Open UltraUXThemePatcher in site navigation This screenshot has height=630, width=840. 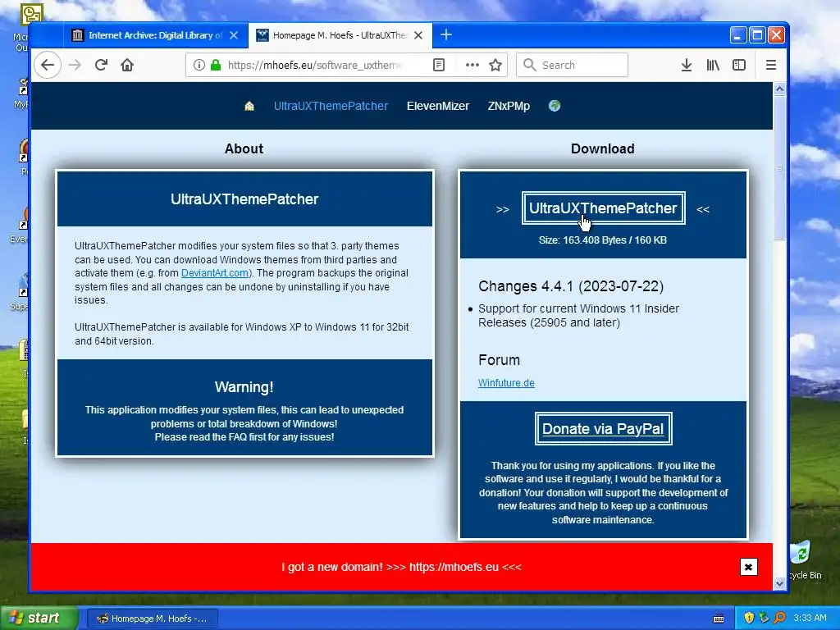(331, 106)
